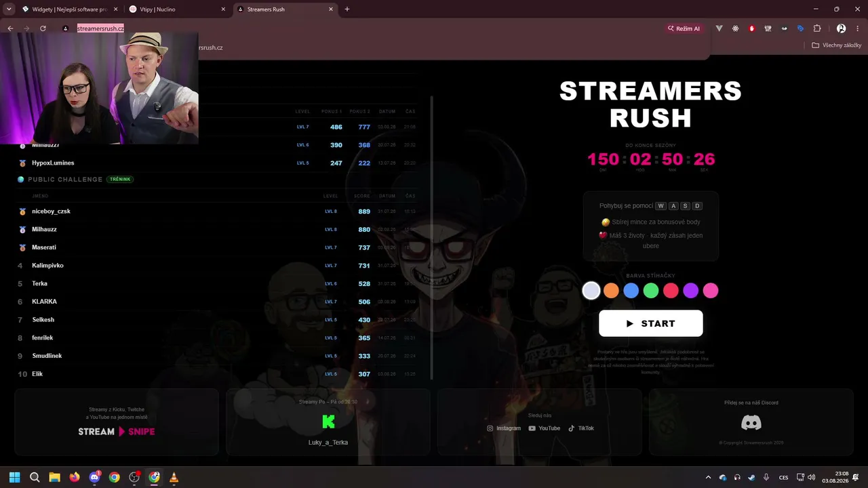Activate Režim AI mode button
This screenshot has width=868, height=488.
(x=684, y=28)
